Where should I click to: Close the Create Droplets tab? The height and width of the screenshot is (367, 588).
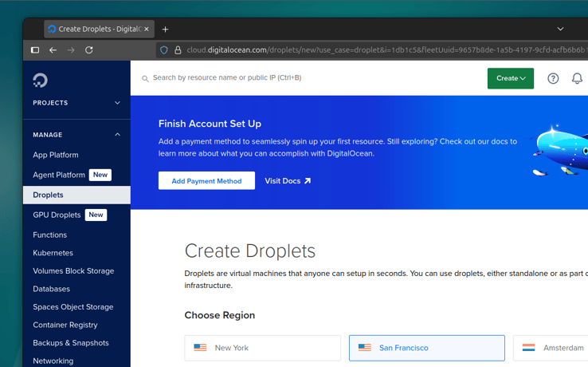(x=147, y=29)
